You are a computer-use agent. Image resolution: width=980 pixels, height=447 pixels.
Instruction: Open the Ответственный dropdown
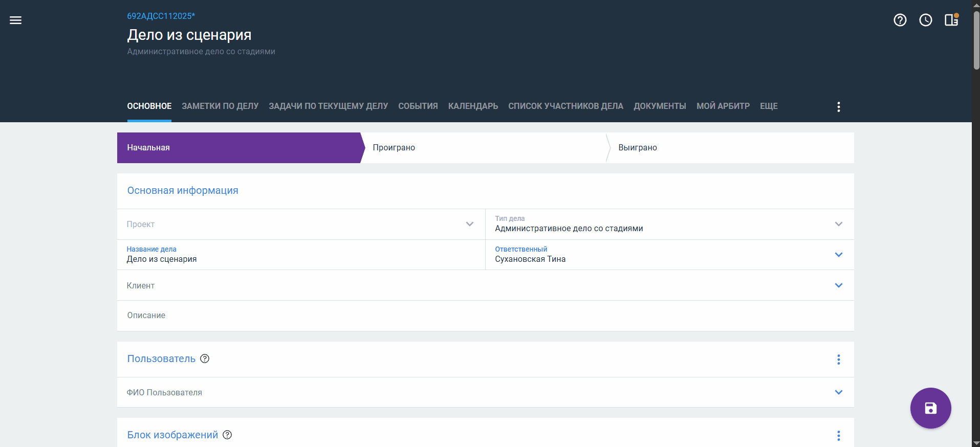click(x=838, y=255)
